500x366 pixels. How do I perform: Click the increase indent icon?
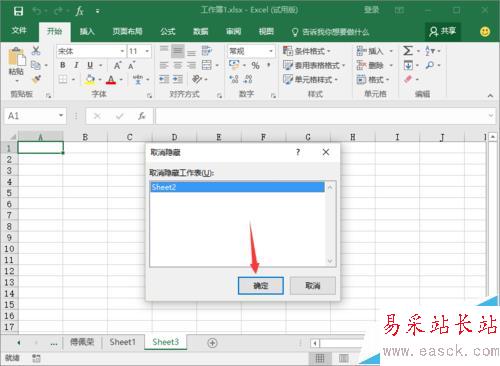[178, 79]
